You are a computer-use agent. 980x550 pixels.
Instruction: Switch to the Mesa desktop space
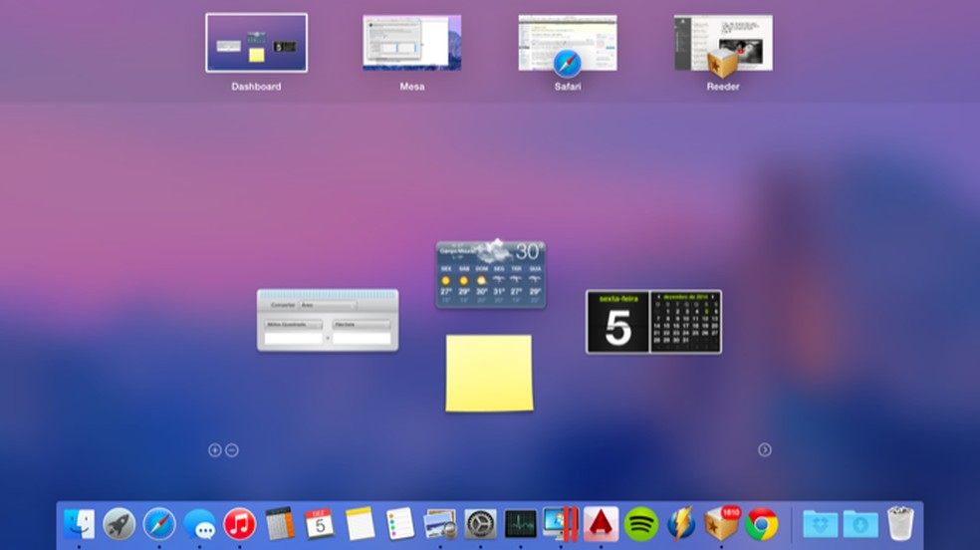(412, 43)
